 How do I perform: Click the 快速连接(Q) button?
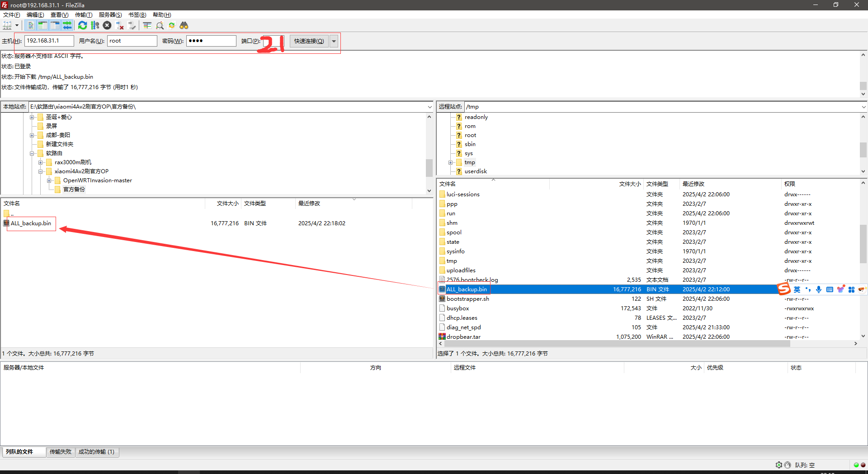pos(309,41)
